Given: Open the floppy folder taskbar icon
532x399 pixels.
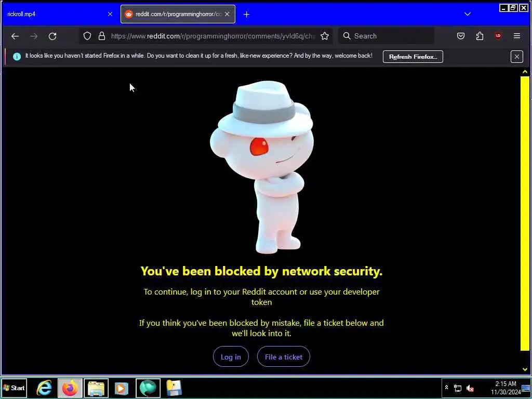Looking at the screenshot, I should tap(174, 388).
